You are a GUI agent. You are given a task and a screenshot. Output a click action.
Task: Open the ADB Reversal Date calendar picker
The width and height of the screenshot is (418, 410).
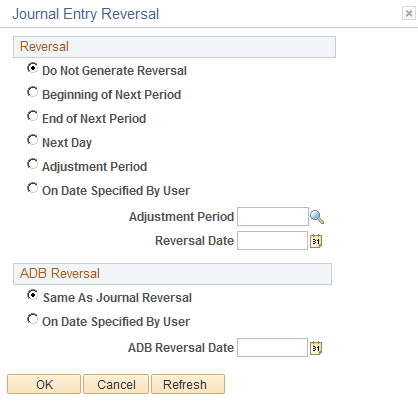(316, 348)
